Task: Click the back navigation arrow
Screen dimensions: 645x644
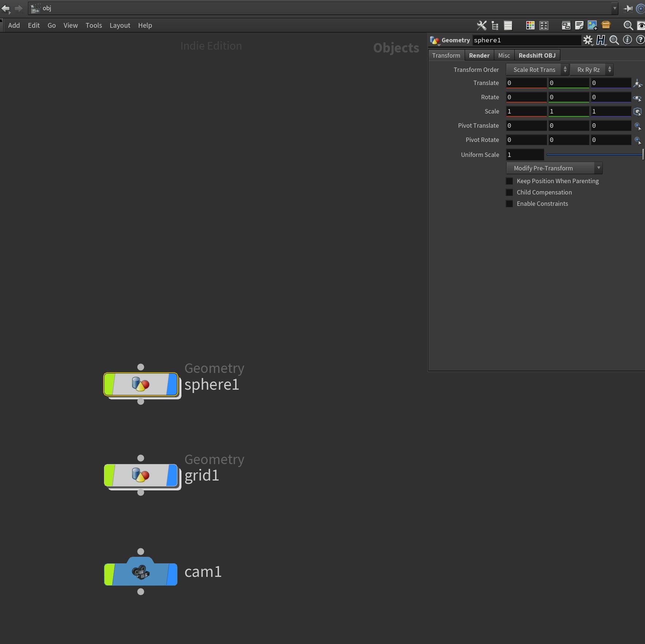Action: (x=5, y=8)
